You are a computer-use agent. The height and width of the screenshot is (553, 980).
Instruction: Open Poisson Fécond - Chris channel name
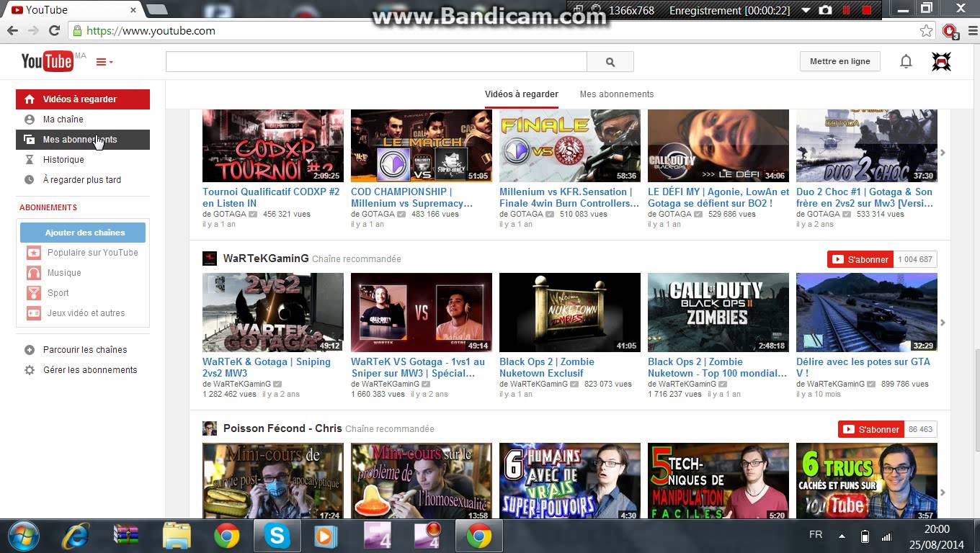282,428
